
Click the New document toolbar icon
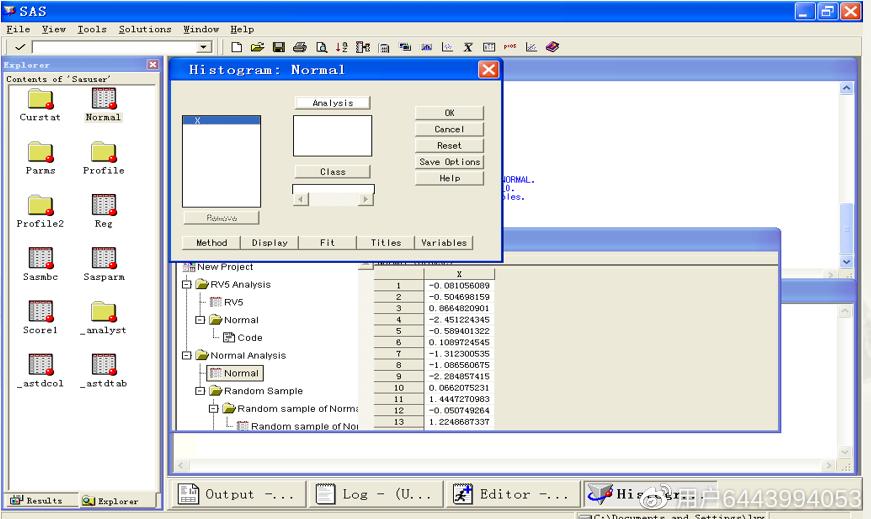point(236,47)
